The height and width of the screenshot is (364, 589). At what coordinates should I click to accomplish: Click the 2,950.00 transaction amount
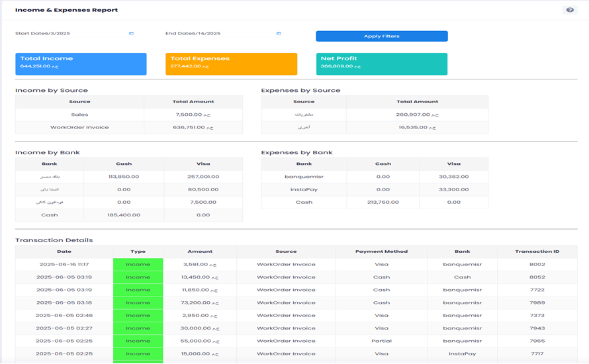(200, 316)
